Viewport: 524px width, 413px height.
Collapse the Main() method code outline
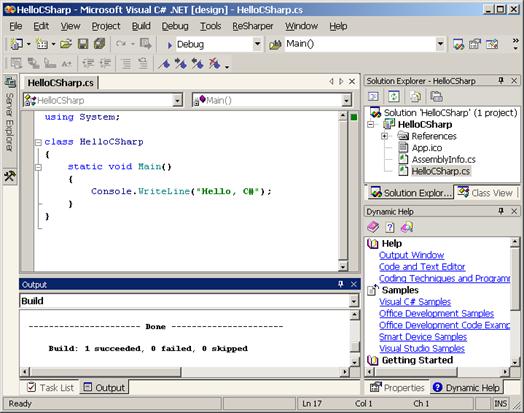click(x=38, y=167)
